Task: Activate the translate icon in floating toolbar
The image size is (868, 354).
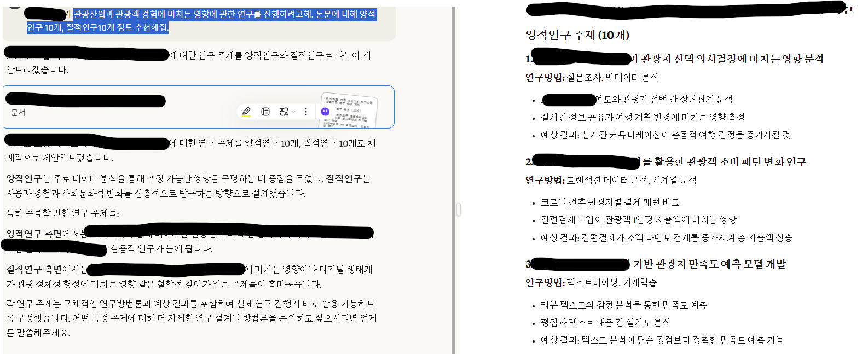Action: 283,112
